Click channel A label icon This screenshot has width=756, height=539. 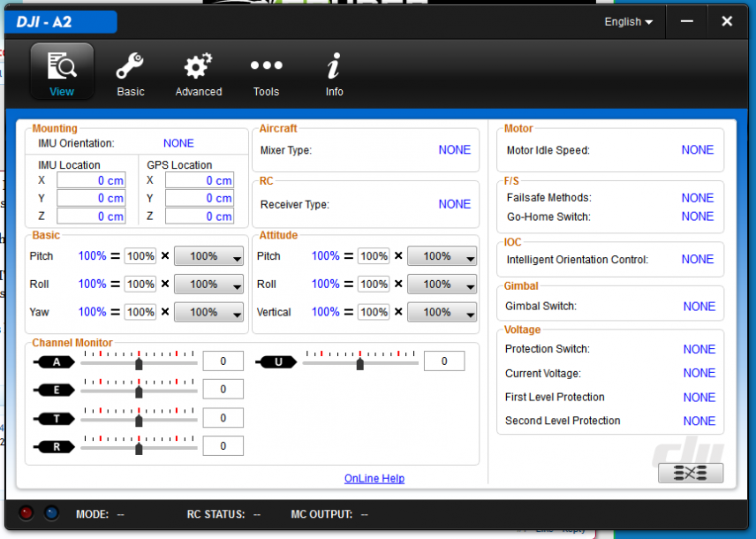[55, 362]
